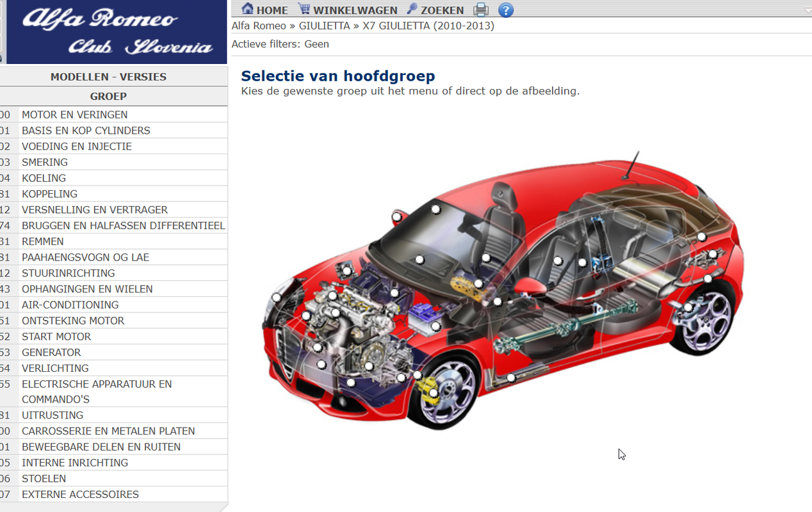
Task: Click the HOME house icon
Action: (x=248, y=9)
